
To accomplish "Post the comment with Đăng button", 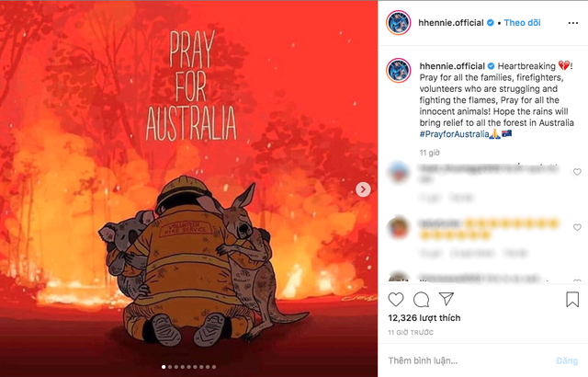I will point(567,360).
